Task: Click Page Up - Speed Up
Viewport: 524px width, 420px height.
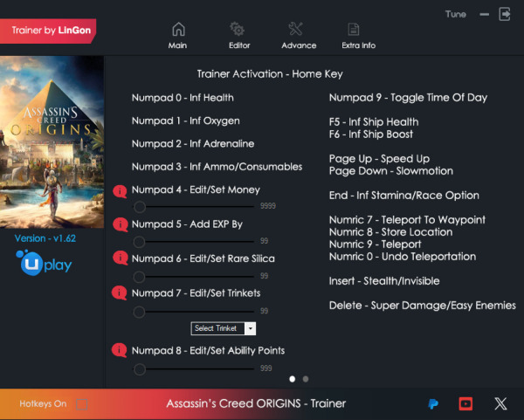Action: coord(380,159)
